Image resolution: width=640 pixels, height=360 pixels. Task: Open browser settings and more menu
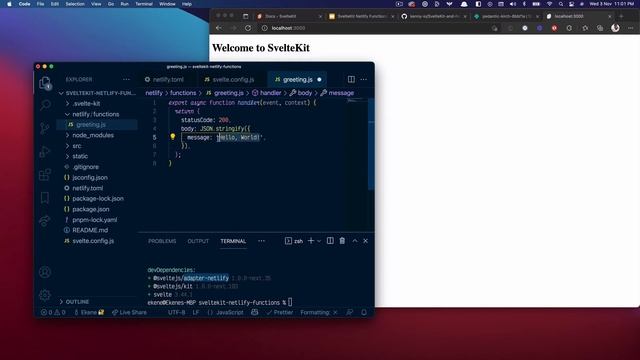point(631,28)
